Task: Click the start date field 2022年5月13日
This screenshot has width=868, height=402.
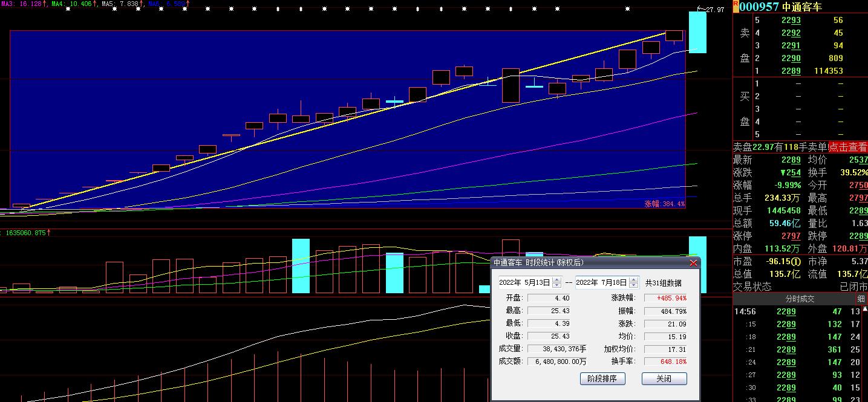Action: (524, 283)
